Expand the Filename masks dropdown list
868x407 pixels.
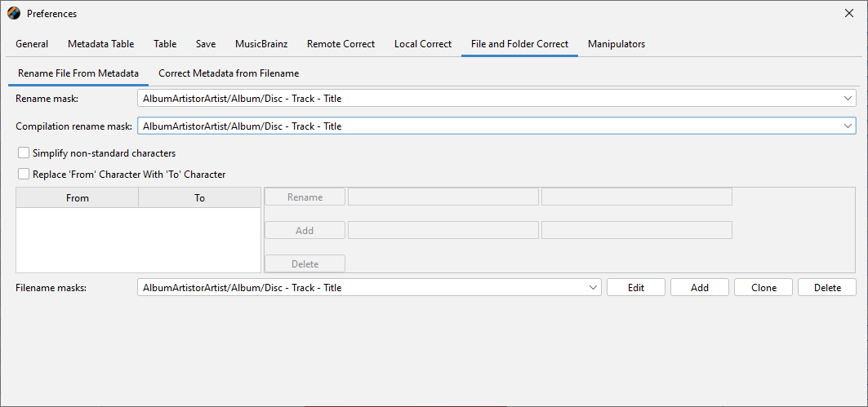pyautogui.click(x=594, y=288)
